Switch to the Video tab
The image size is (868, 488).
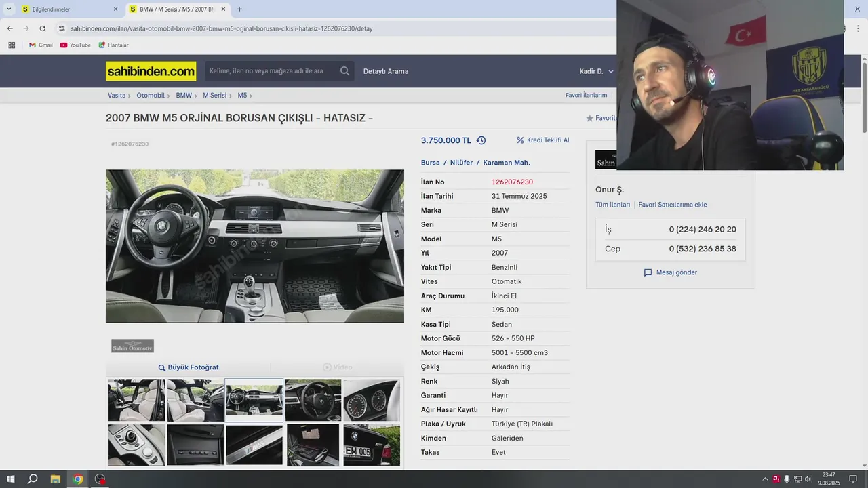click(337, 367)
